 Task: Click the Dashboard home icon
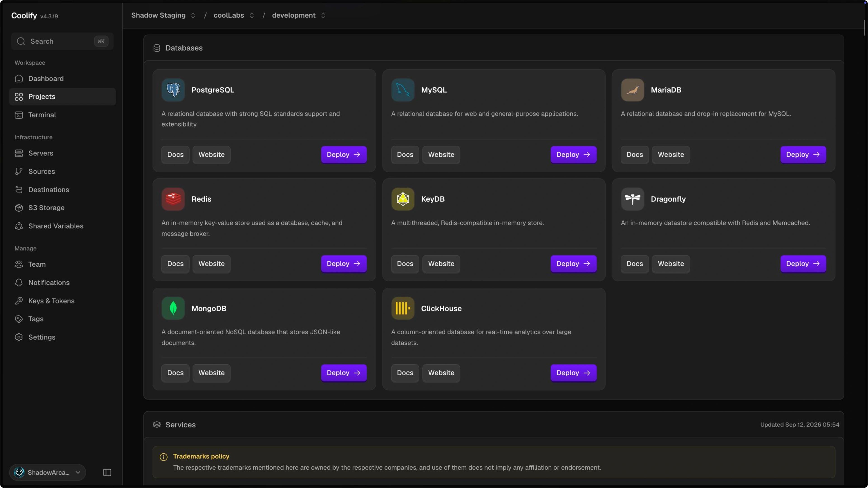(19, 78)
